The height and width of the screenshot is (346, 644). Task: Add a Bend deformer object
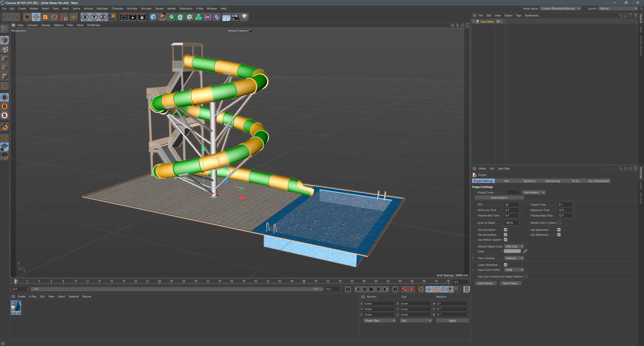coord(217,17)
